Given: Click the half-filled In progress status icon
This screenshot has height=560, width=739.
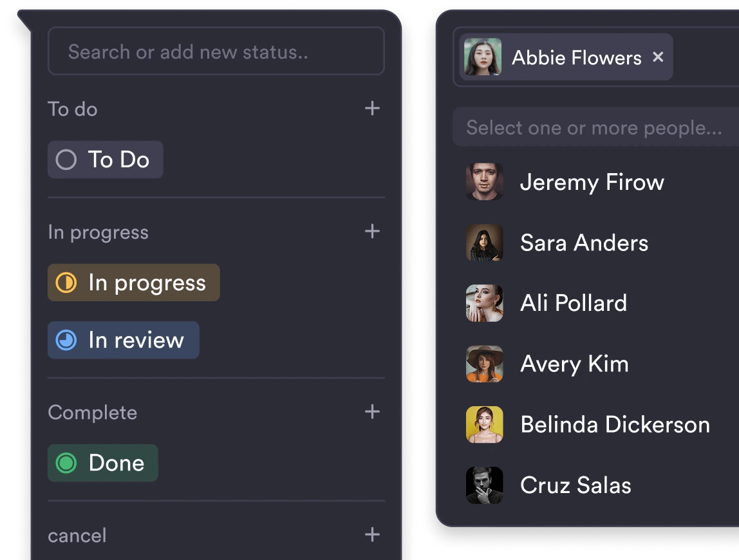Looking at the screenshot, I should pos(66,283).
